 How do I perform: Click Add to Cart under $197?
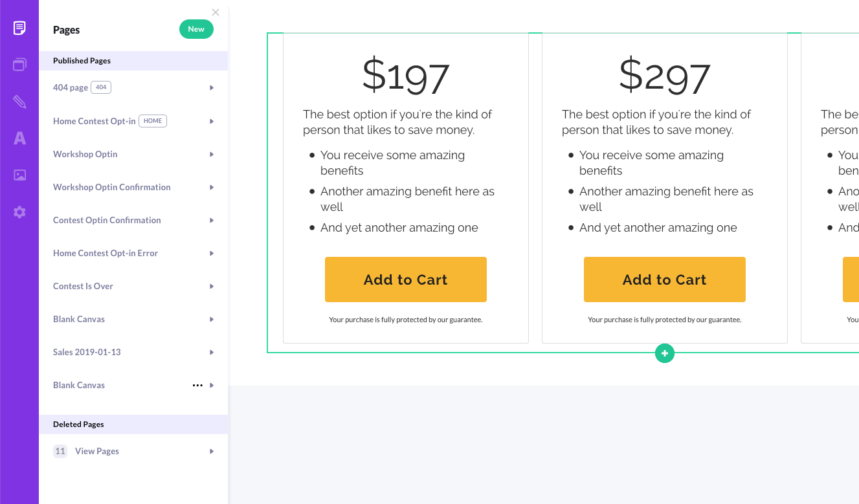click(406, 279)
